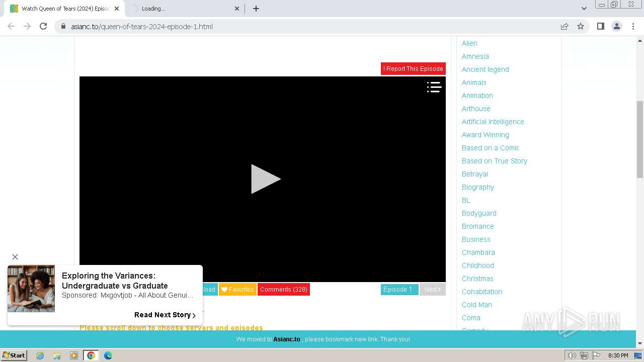
Task: Open the volume control in system tray
Action: point(572,355)
